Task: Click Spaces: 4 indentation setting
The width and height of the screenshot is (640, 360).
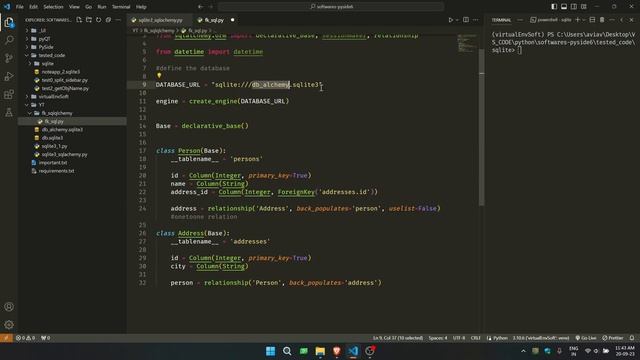Action: pos(438,338)
